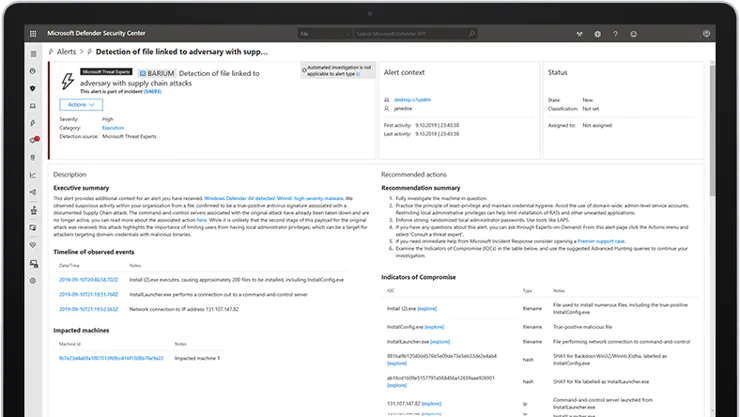Viewport: 740px width, 417px height.
Task: Click the Microsoft Threat Experts black badge
Action: (106, 72)
